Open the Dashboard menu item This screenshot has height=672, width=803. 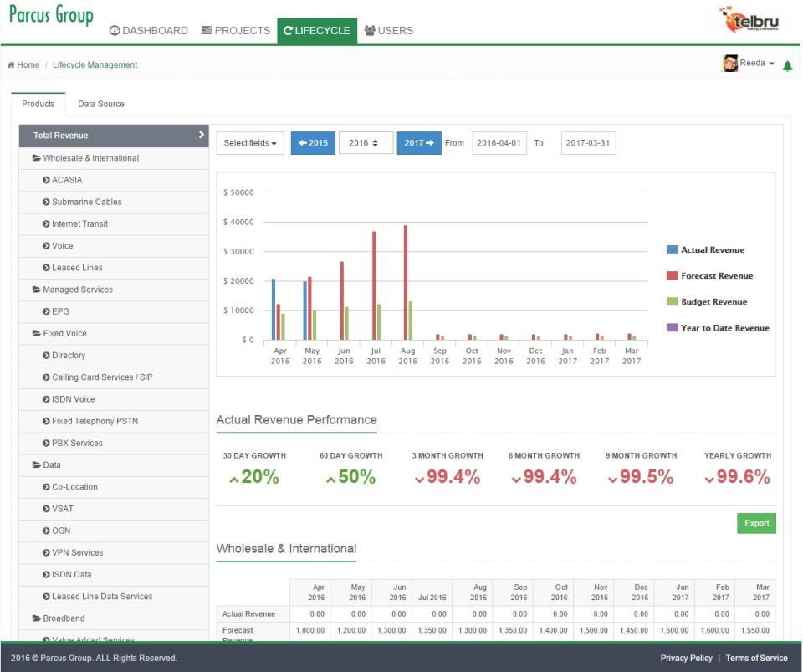[x=149, y=31]
